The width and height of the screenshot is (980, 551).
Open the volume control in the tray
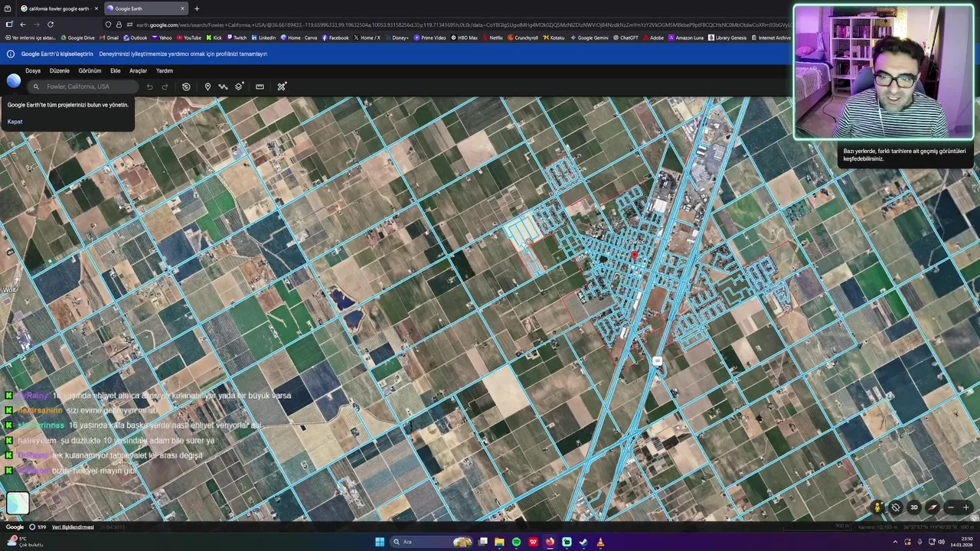(x=942, y=542)
